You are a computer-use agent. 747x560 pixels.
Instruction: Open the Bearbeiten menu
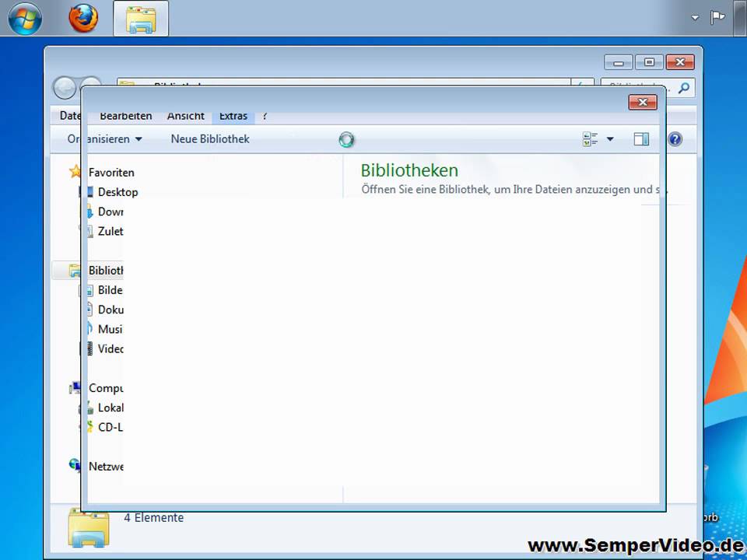126,116
